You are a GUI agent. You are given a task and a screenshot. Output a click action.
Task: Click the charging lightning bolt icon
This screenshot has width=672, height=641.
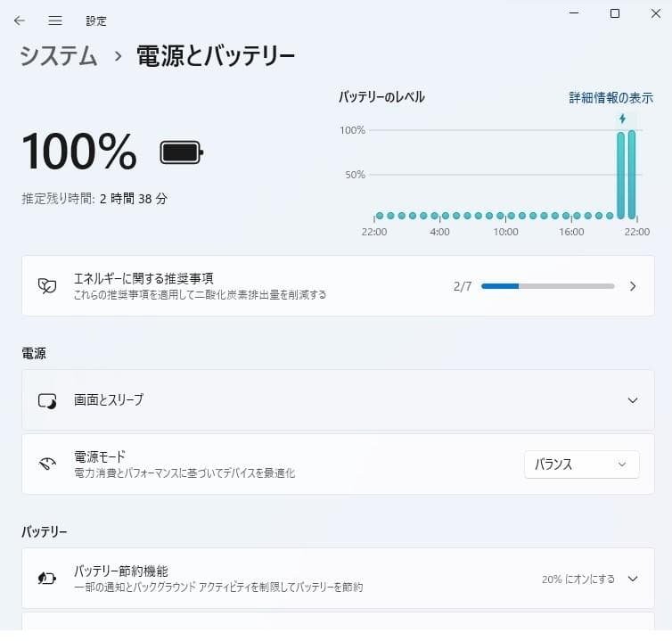622,119
